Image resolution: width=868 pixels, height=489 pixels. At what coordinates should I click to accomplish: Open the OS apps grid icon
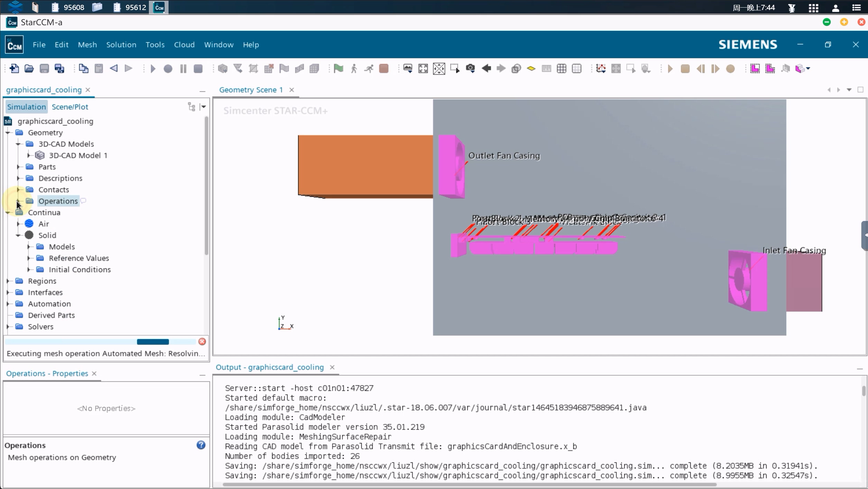[x=813, y=8]
